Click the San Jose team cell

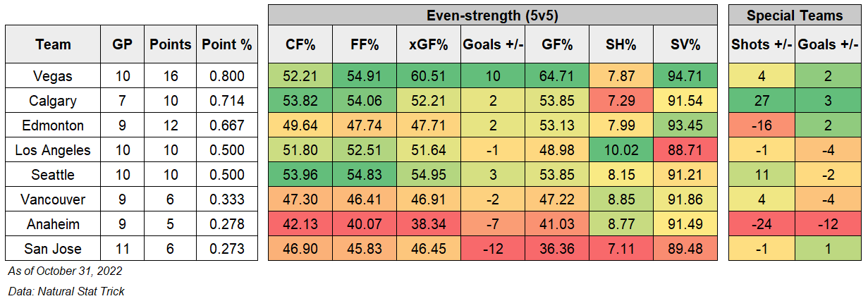pyautogui.click(x=54, y=249)
